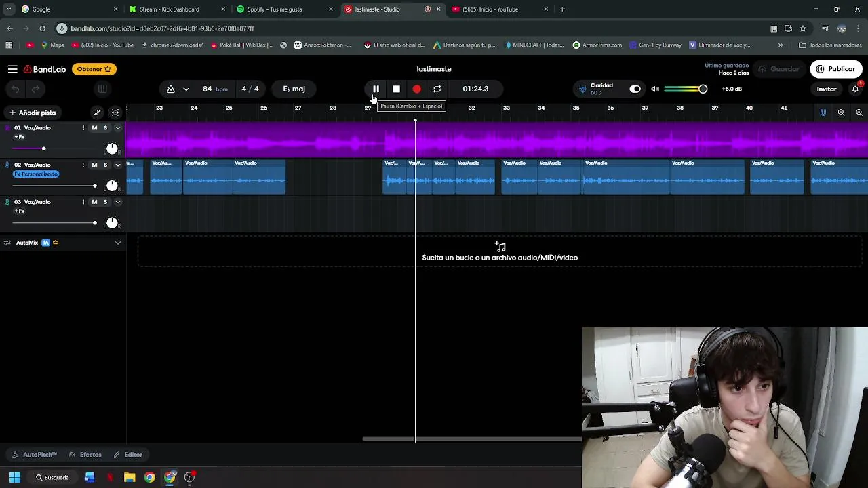Expand track 01 options chevron
The height and width of the screenshot is (488, 868).
(x=117, y=127)
